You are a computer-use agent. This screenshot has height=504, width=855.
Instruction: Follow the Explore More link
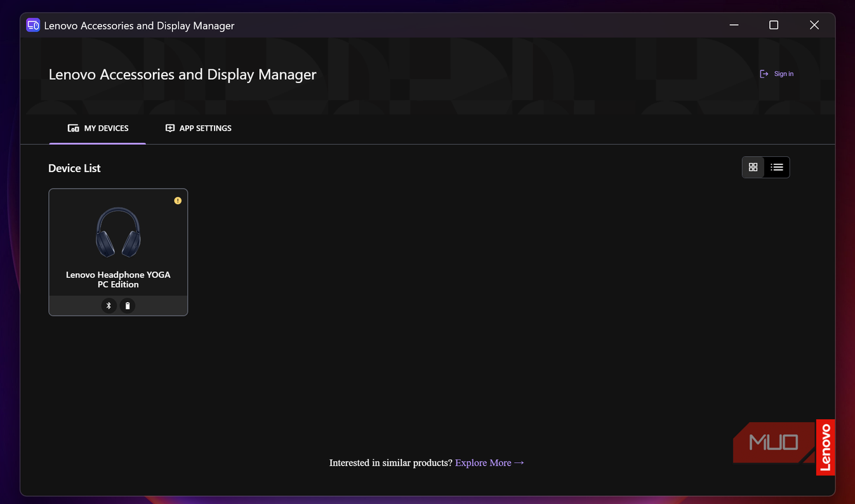490,463
